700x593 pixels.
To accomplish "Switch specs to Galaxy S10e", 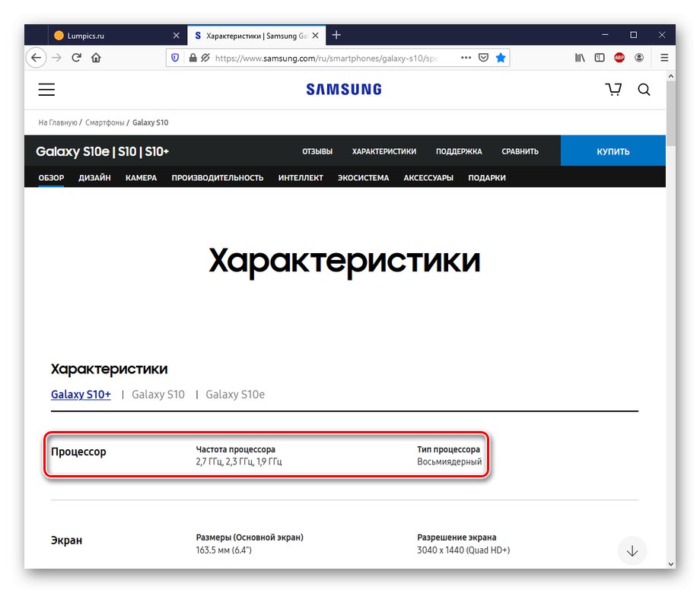I will pos(235,395).
